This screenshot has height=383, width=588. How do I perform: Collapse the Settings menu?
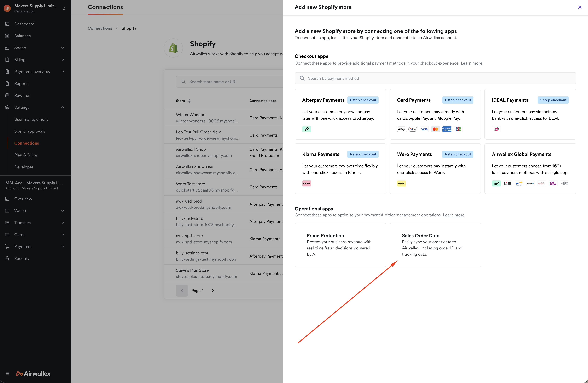(x=62, y=107)
